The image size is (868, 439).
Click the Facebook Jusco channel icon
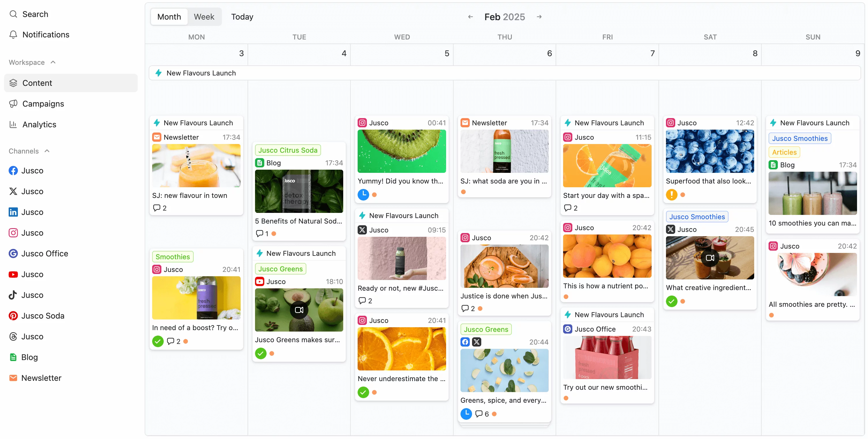pos(12,170)
